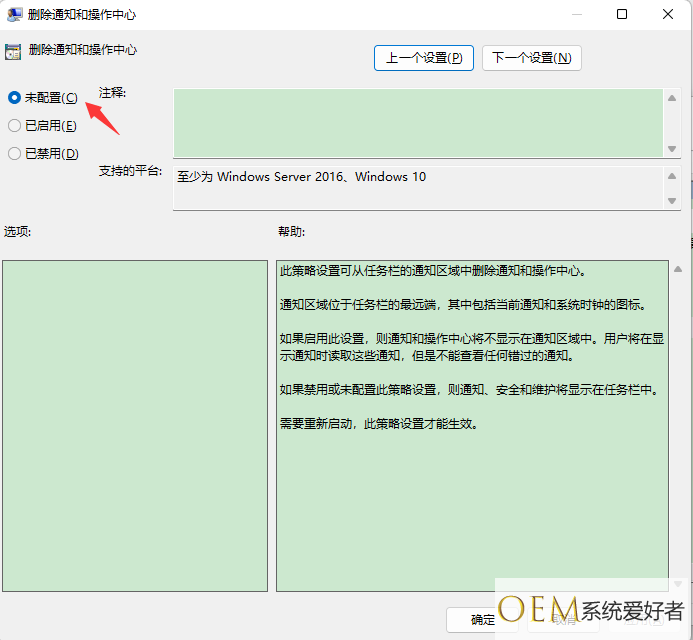
Task: Click the comment box scroll down arrow
Action: (x=672, y=148)
